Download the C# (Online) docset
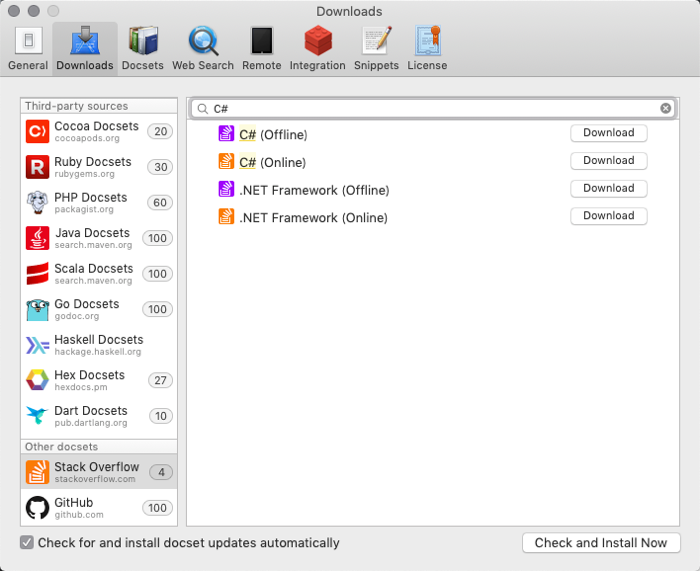 609,161
